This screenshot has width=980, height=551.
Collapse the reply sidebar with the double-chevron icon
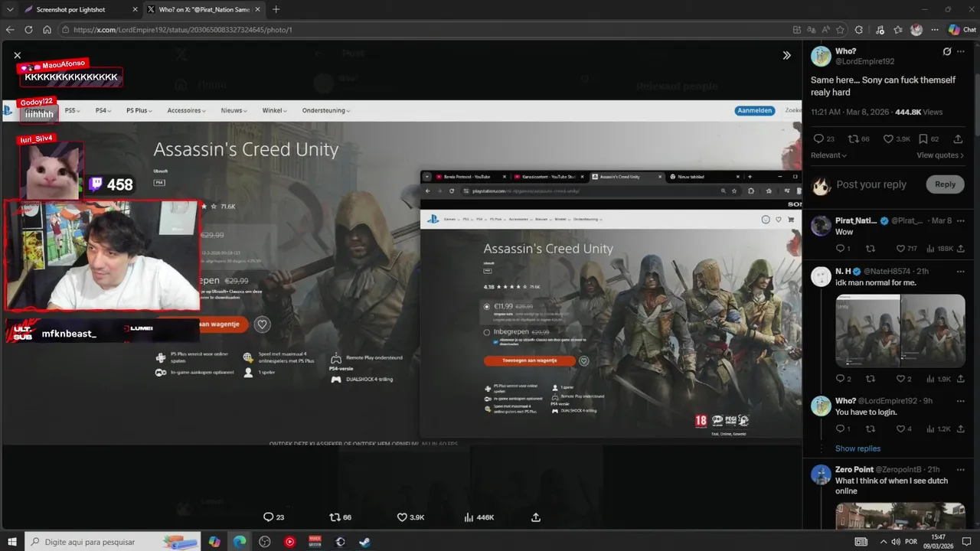tap(786, 55)
